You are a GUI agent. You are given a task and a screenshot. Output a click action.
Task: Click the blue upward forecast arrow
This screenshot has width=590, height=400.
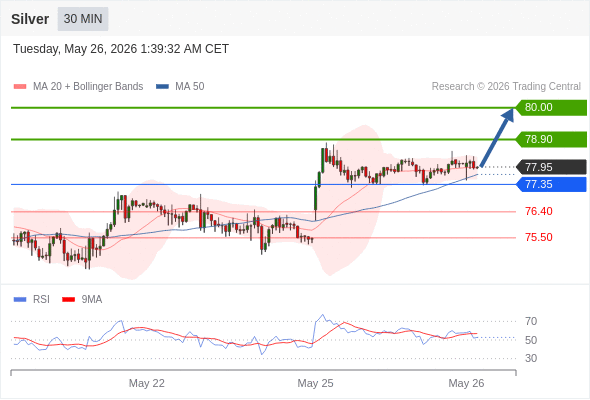(x=497, y=137)
